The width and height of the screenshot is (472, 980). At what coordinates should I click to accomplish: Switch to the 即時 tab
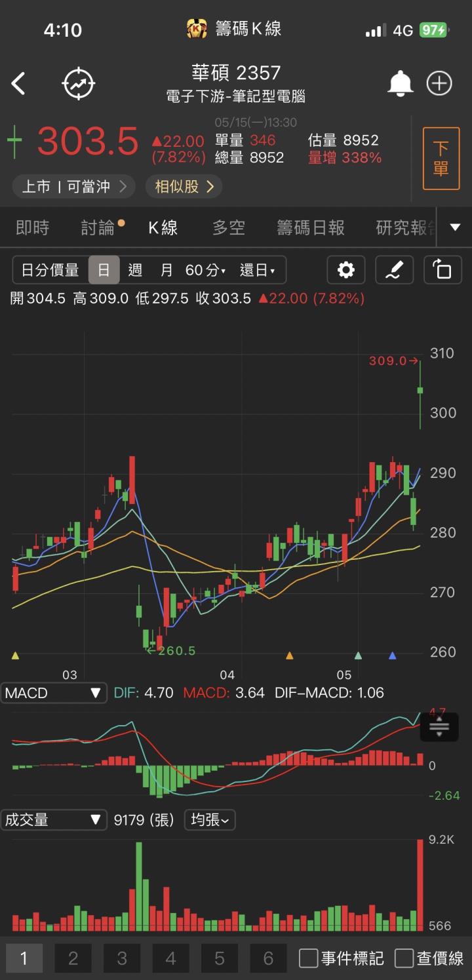[32, 227]
